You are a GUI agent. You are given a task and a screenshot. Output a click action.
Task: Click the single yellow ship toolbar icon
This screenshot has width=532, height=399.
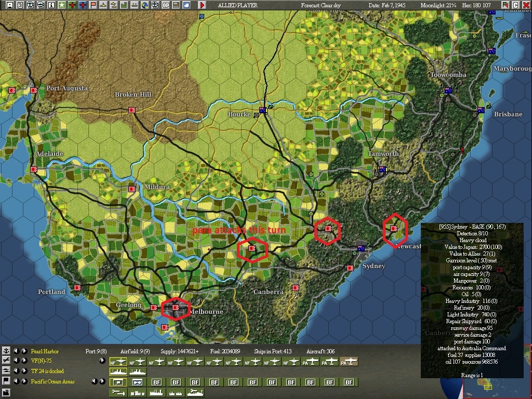(x=103, y=5)
